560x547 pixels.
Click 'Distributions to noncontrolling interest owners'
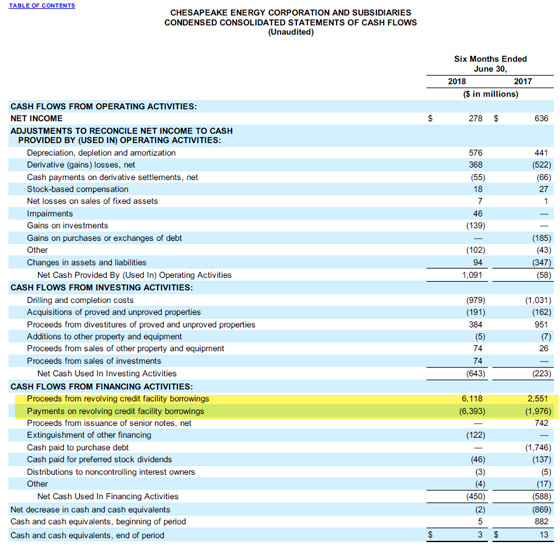[111, 472]
